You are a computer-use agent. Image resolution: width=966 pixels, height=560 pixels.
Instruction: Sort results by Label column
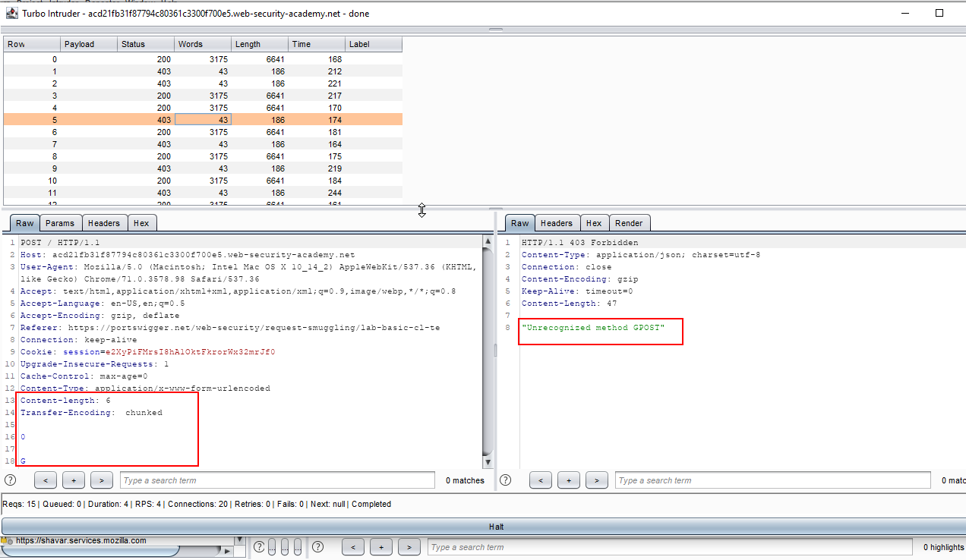click(374, 44)
